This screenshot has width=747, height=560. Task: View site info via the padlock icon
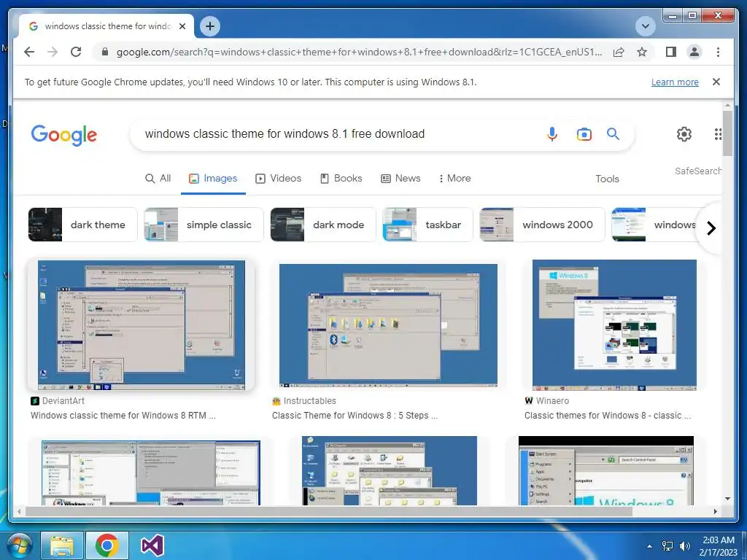105,52
